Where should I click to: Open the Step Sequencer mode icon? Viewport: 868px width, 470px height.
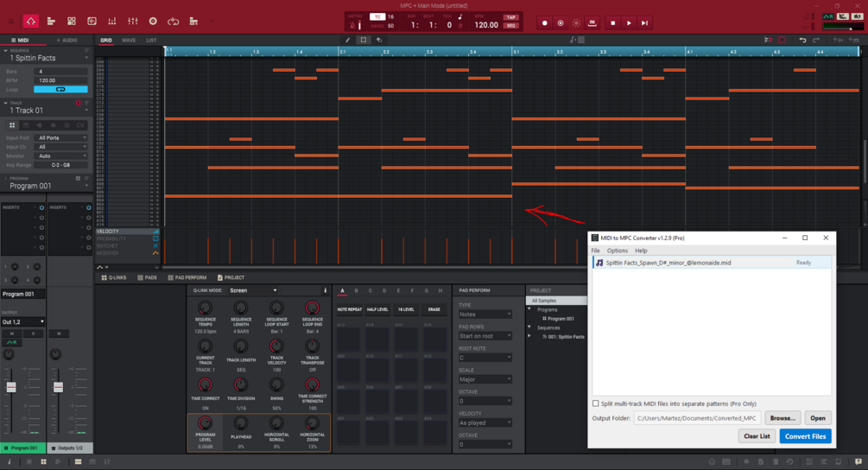tap(111, 21)
